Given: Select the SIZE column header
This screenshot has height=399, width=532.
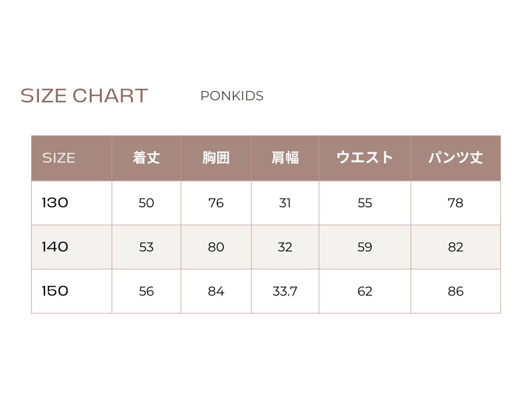Looking at the screenshot, I should click(x=59, y=158).
